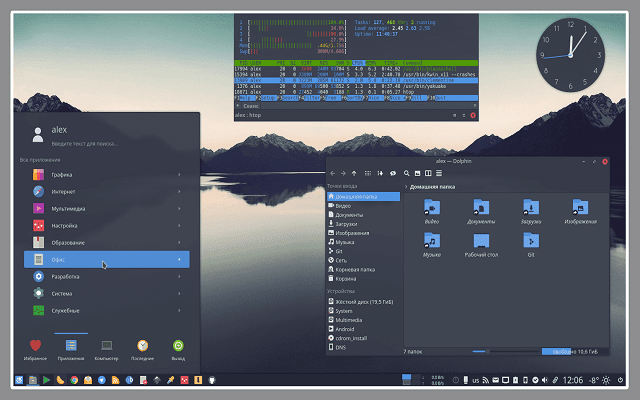Adjust the zoom slider in Dolphin status bar

pos(487,351)
